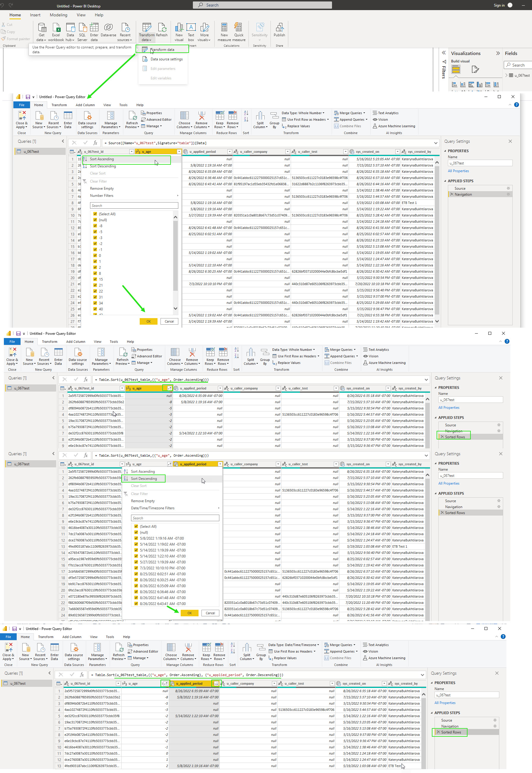Screen dimensions: 532x773
Task: Open the Quick measure tool
Action: [239, 32]
